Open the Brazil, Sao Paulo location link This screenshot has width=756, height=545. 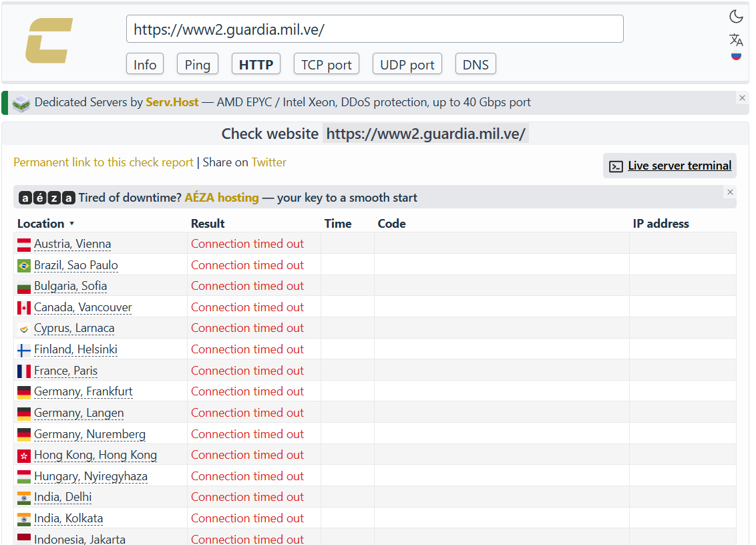coord(76,265)
